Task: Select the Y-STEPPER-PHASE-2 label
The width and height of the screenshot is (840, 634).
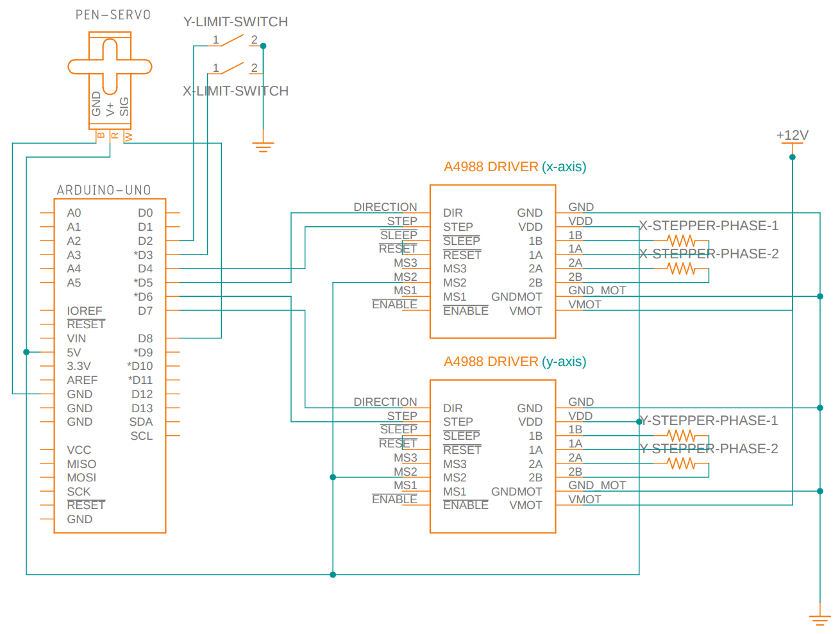Action: pos(709,449)
